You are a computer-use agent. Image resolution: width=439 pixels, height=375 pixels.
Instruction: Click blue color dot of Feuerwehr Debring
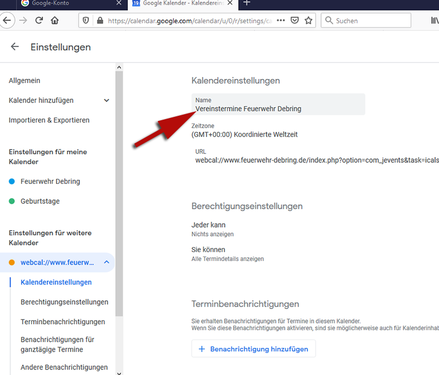pos(12,181)
